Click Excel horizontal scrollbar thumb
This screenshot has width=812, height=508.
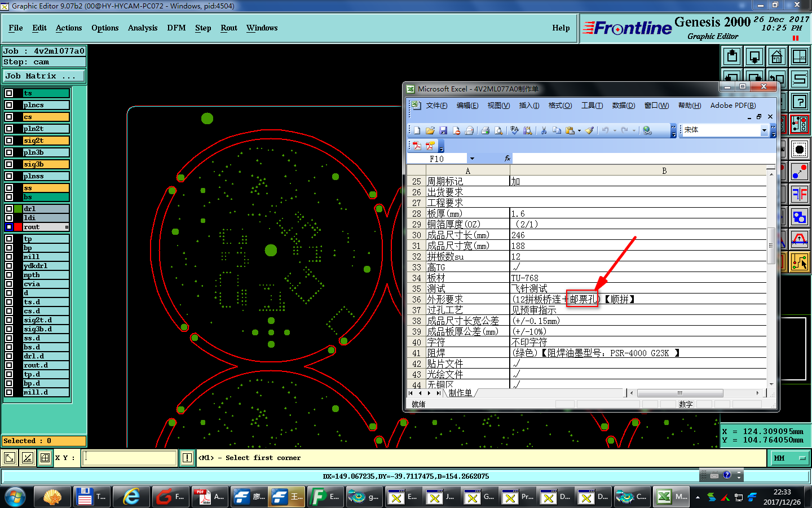[679, 393]
